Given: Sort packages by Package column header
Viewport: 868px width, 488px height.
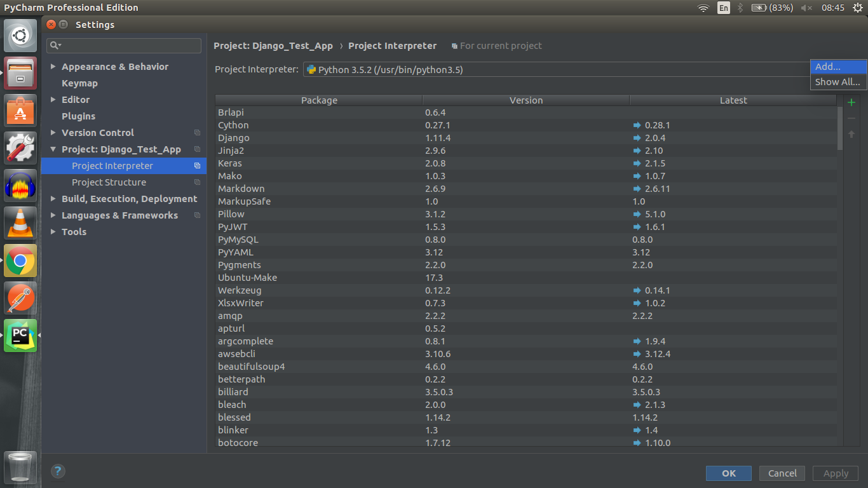Looking at the screenshot, I should [x=319, y=100].
